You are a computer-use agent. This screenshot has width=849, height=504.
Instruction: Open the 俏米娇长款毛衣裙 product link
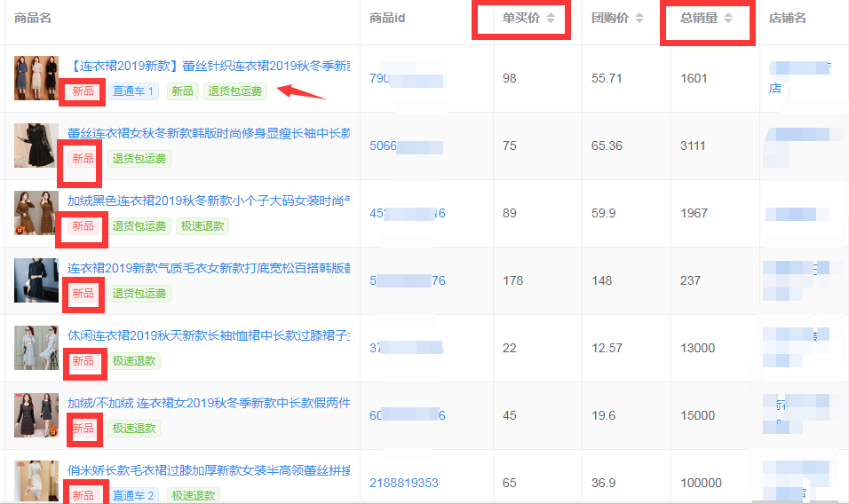[208, 470]
